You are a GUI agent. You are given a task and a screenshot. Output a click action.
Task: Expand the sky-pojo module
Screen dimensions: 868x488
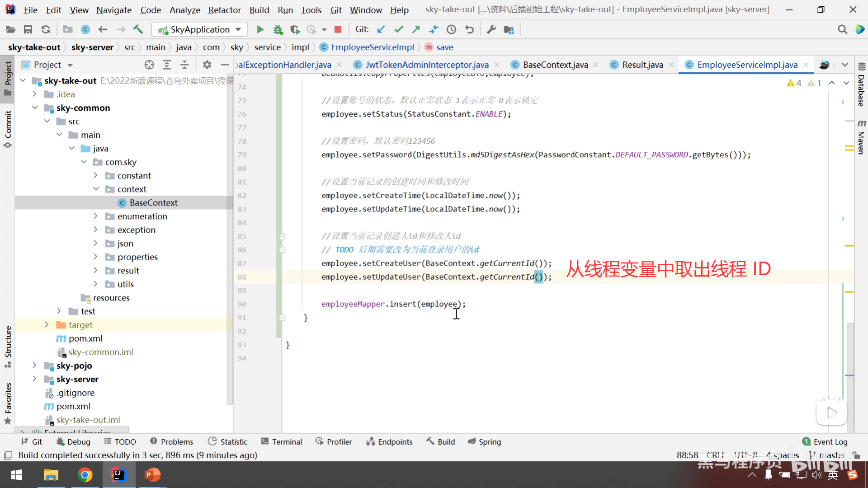click(34, 365)
